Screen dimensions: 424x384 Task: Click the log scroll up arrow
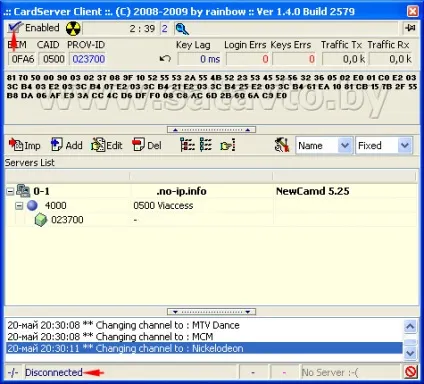(410, 326)
